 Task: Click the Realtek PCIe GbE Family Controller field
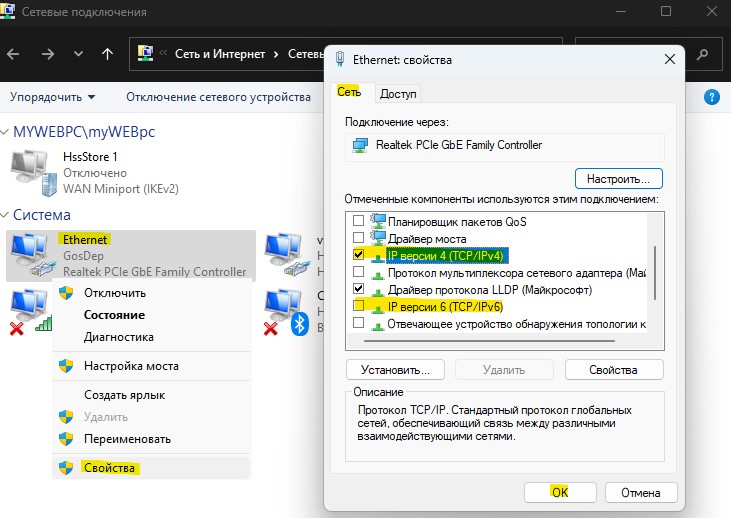click(505, 147)
